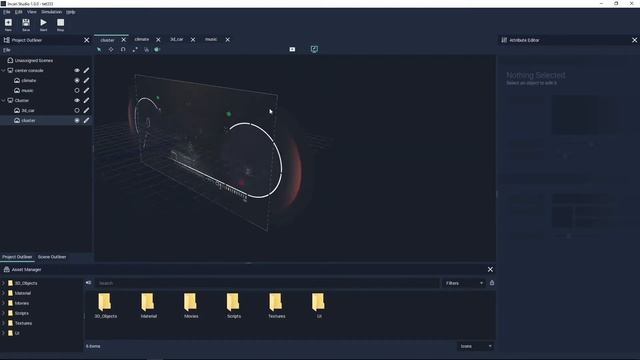Stop the simulation with the Stop button

point(60,22)
